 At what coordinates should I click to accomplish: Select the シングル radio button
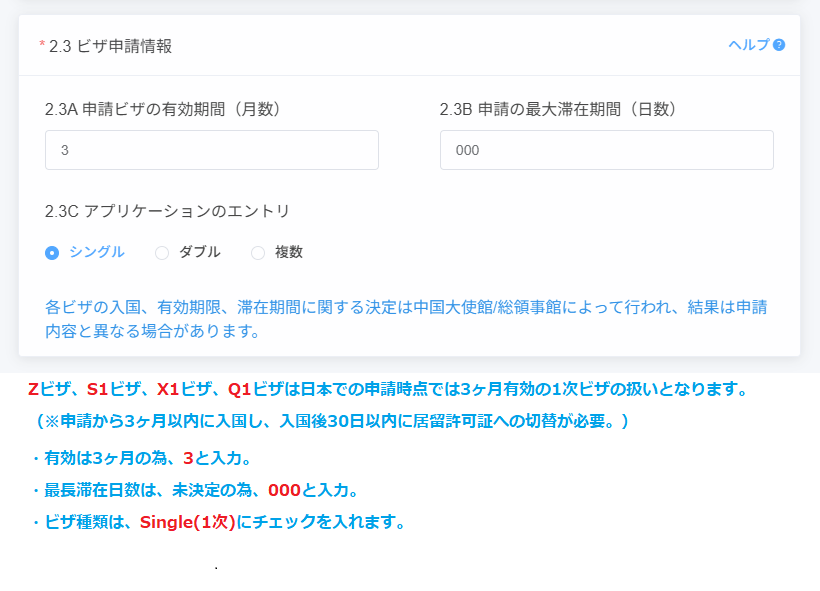pyautogui.click(x=52, y=253)
